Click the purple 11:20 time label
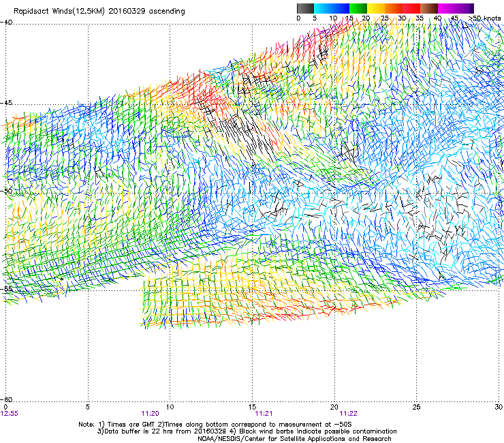This screenshot has width=504, height=443. pyautogui.click(x=150, y=414)
